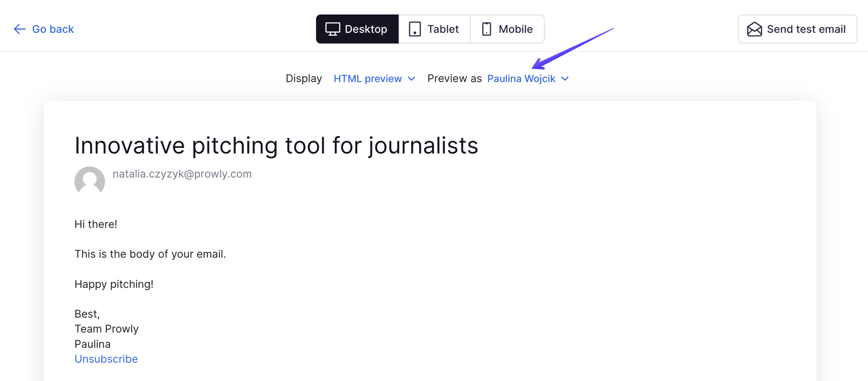Click the Send test email button
This screenshot has height=381, width=868.
click(x=797, y=29)
